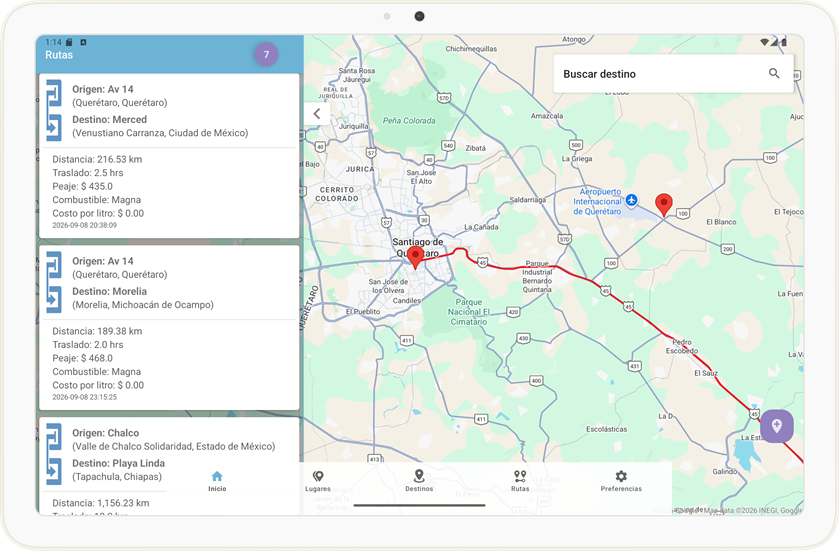
Task: Tap the Wi-Fi status icon
Action: point(764,42)
